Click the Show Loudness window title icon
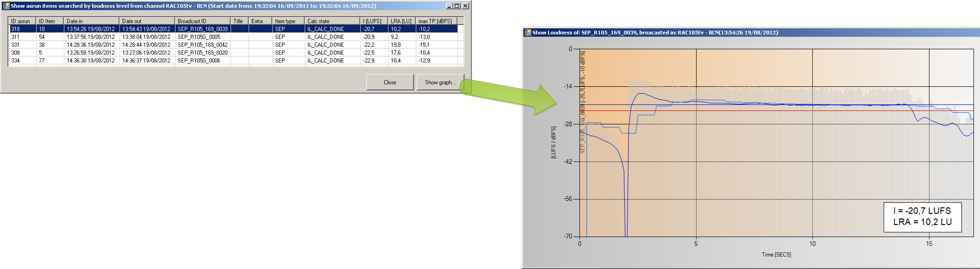Screen dimensions: 980x269 (528, 32)
